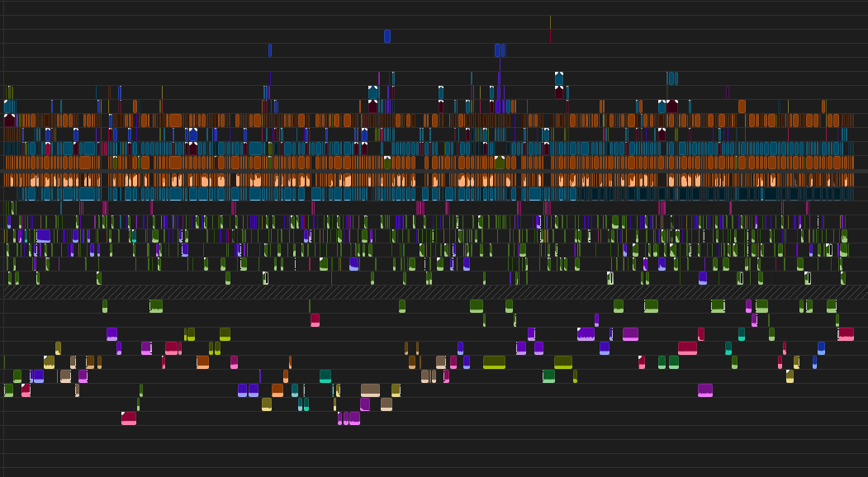Click crimson white-flagged block at far left lower track
This screenshot has height=477, width=868.
coord(26,390)
